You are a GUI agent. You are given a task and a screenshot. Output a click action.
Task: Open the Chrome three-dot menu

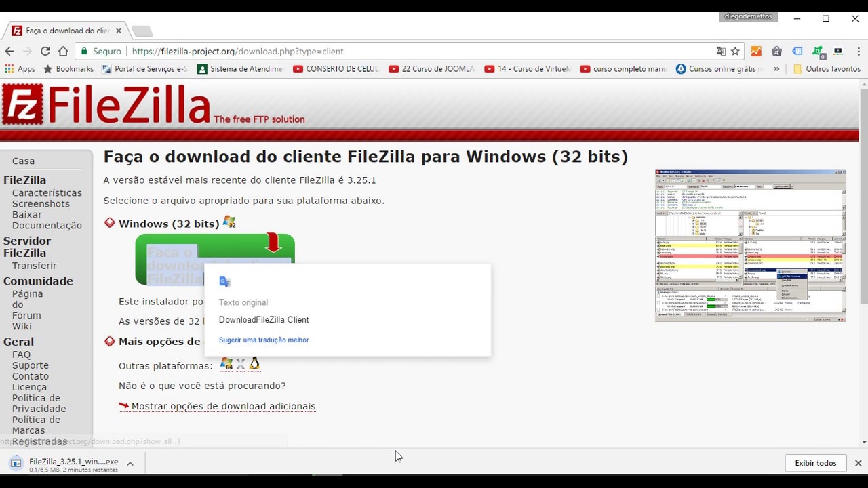858,51
